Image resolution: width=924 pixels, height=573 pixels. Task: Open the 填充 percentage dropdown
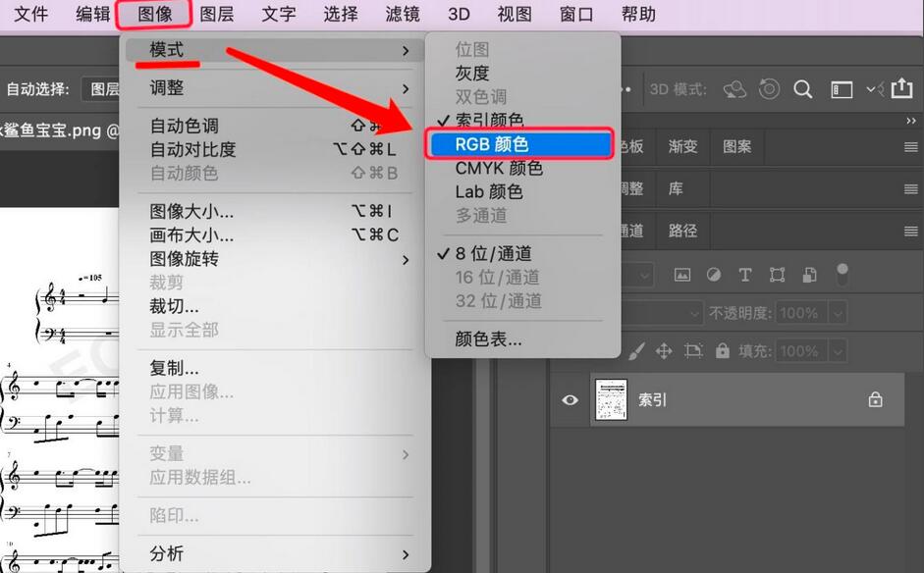pyautogui.click(x=836, y=351)
